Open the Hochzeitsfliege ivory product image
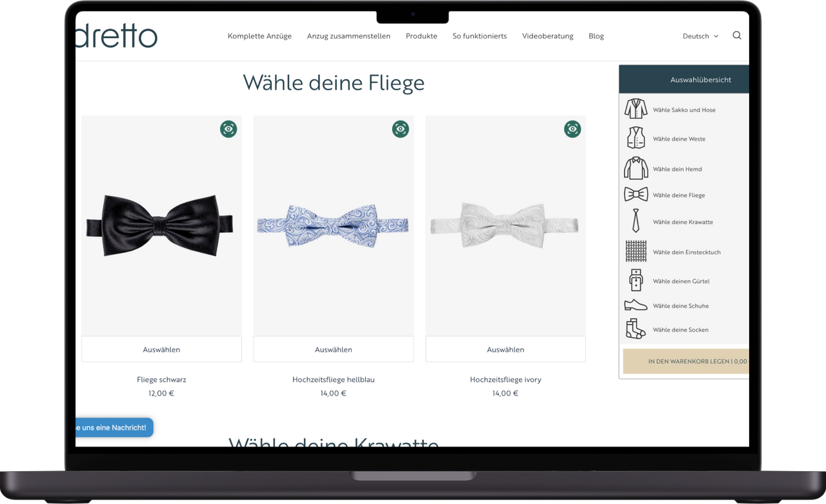The image size is (826, 504). [x=505, y=226]
